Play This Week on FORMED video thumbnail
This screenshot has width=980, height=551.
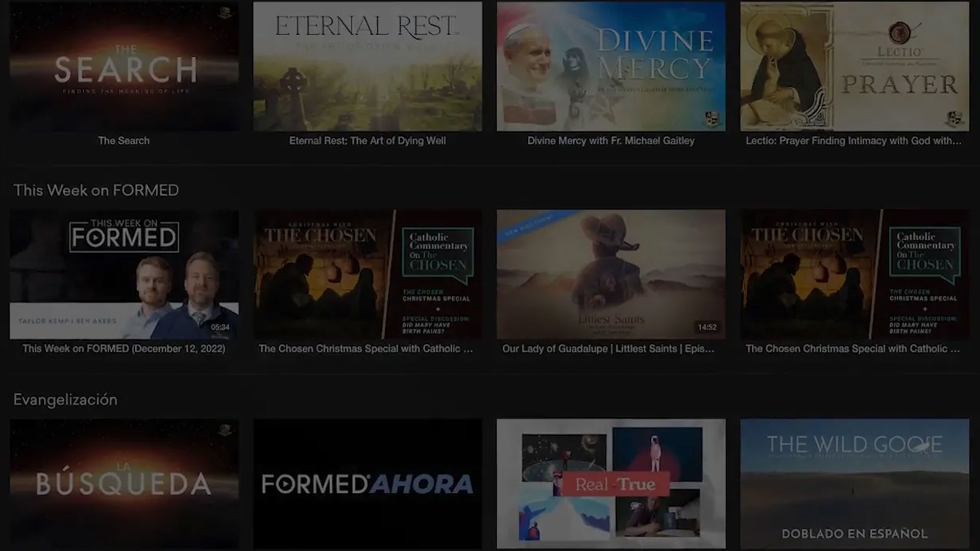[124, 274]
